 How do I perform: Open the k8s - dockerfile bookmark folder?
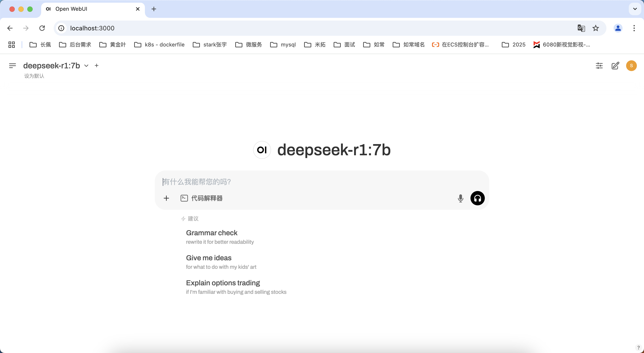(x=159, y=45)
